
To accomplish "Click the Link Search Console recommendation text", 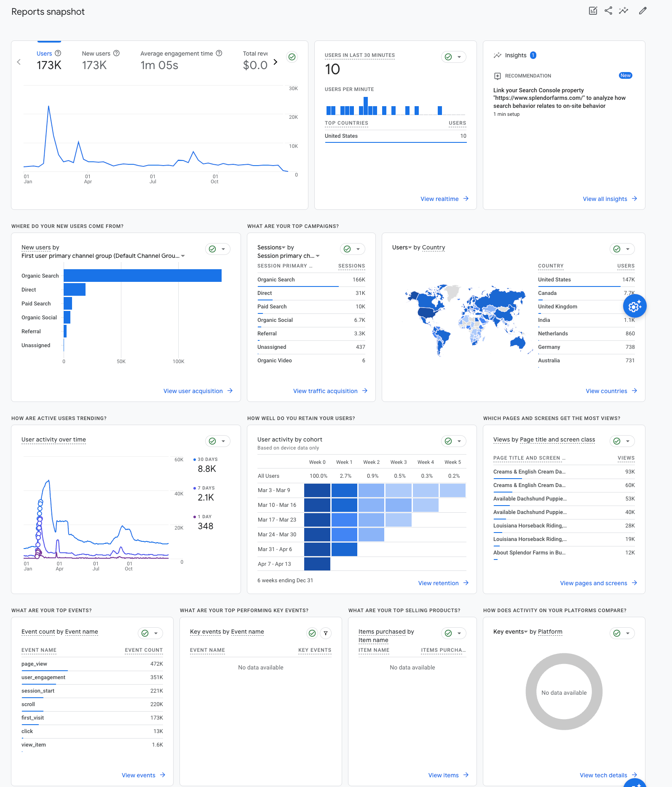I will 560,98.
